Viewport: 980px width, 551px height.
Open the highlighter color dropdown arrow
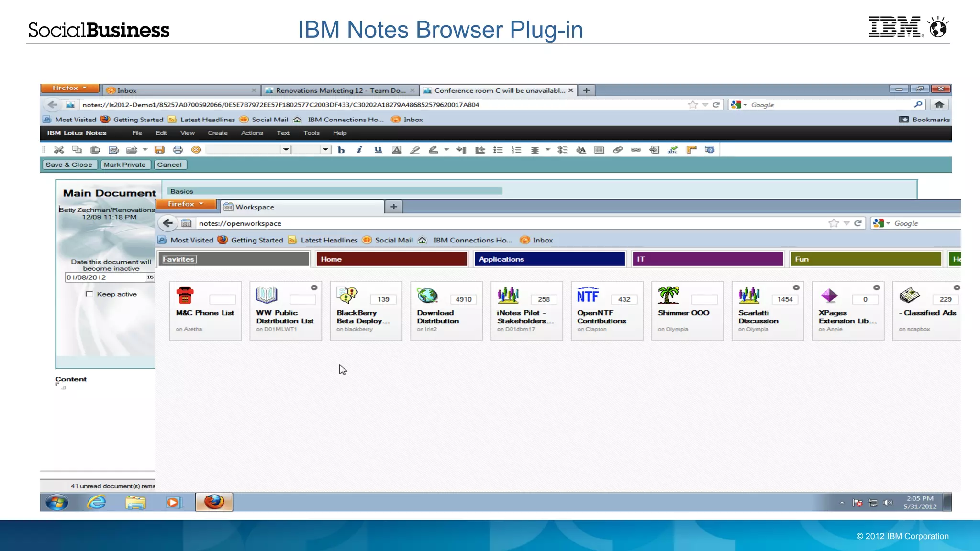pyautogui.click(x=446, y=150)
